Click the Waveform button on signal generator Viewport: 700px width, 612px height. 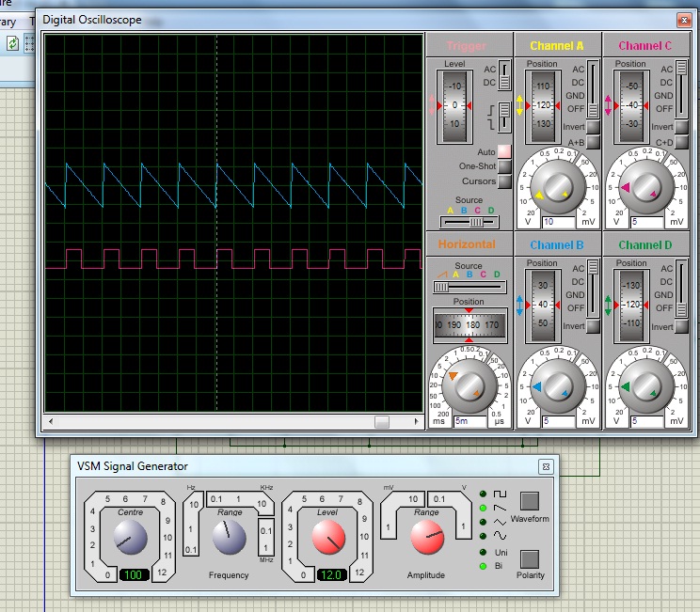point(530,500)
